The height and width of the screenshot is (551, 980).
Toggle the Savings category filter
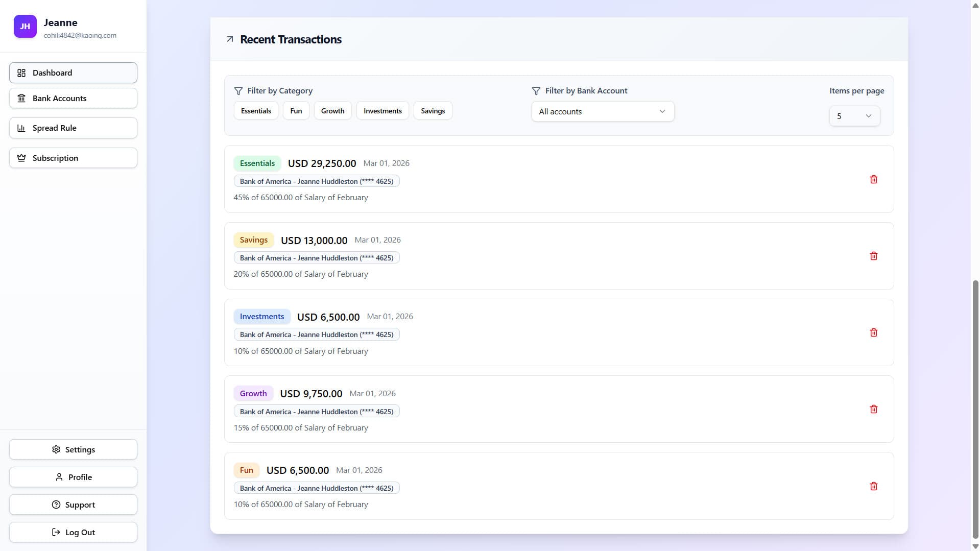[432, 110]
